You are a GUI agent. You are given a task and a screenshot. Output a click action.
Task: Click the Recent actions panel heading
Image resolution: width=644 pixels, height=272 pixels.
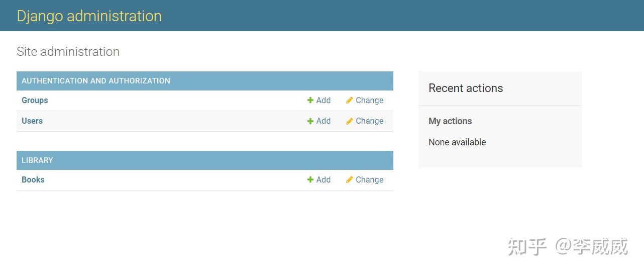click(x=466, y=88)
